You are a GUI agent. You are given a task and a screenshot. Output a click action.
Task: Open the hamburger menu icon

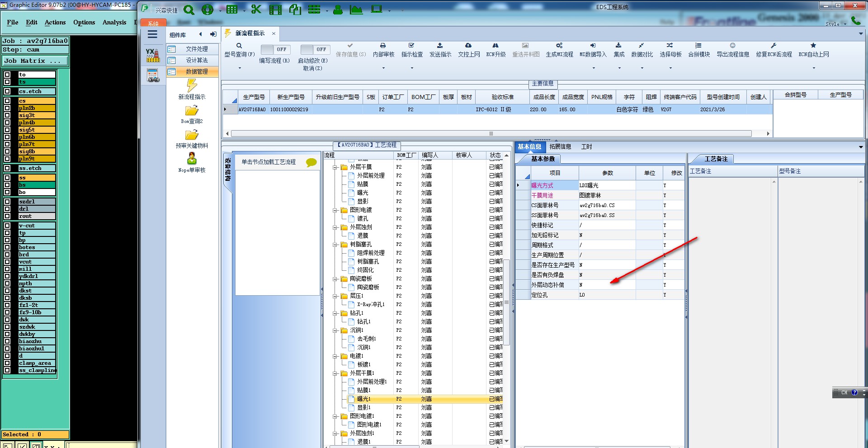(153, 34)
